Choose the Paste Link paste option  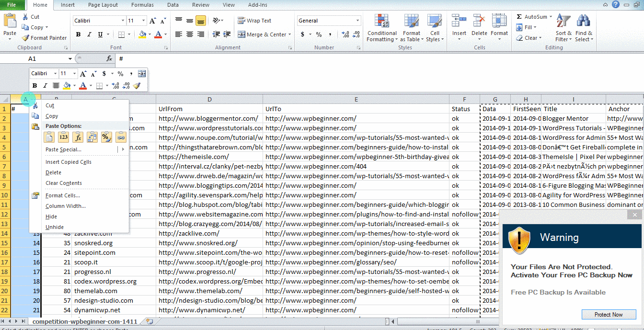pyautogui.click(x=121, y=137)
